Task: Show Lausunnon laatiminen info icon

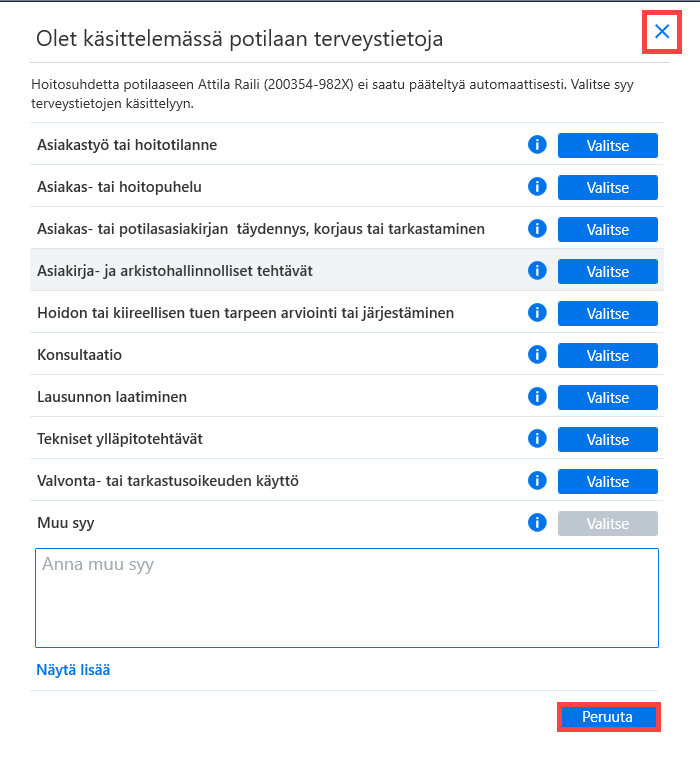Action: [537, 397]
